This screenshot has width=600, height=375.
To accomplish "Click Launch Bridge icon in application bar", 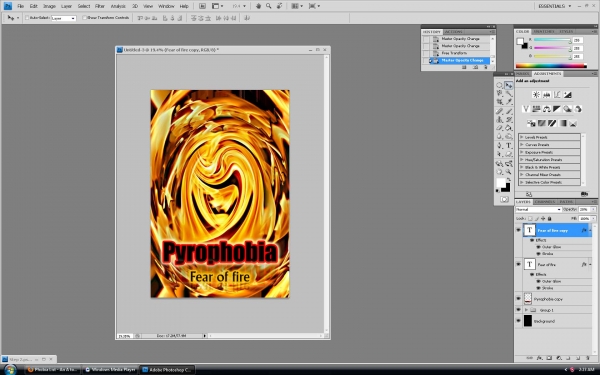I will point(202,6).
